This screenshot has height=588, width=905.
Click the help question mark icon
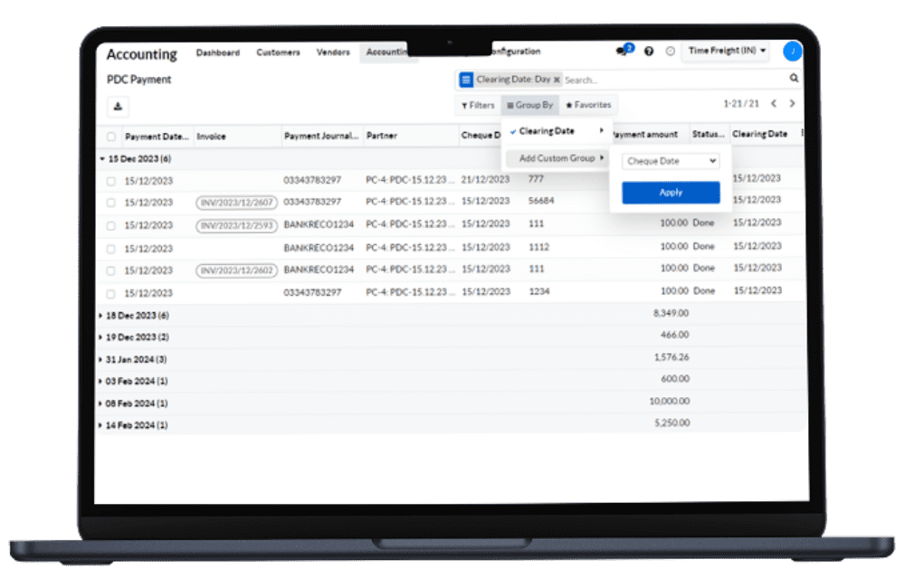(649, 52)
